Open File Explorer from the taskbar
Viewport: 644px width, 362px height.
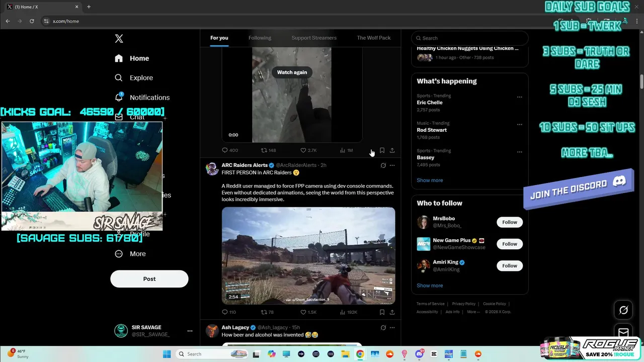[345, 354]
